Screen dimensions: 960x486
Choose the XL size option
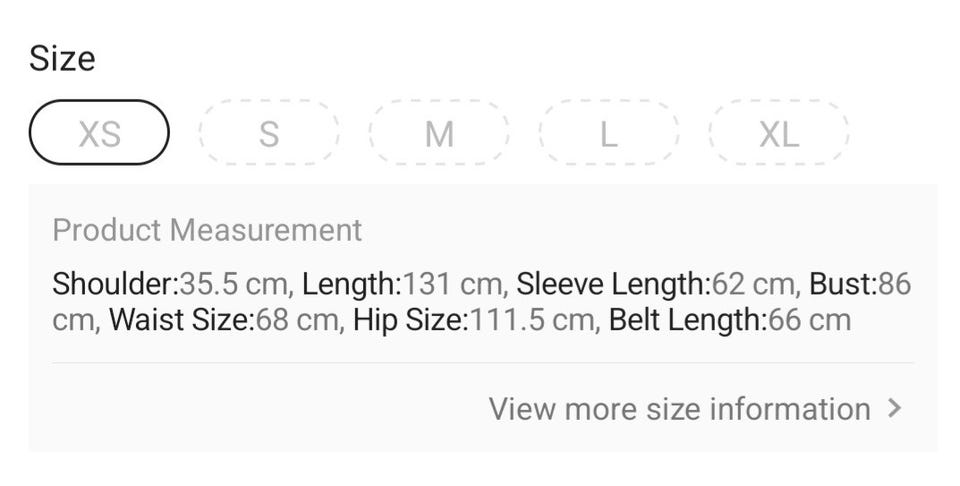[778, 133]
